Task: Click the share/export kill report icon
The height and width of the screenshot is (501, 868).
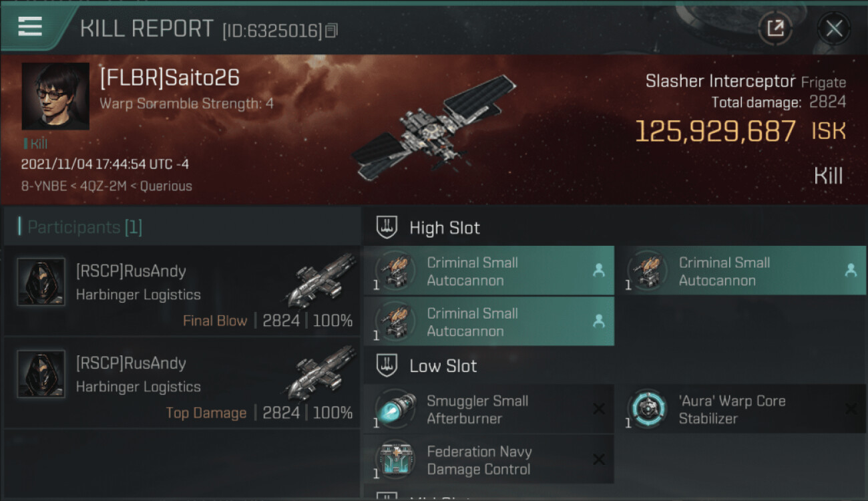Action: coord(775,28)
